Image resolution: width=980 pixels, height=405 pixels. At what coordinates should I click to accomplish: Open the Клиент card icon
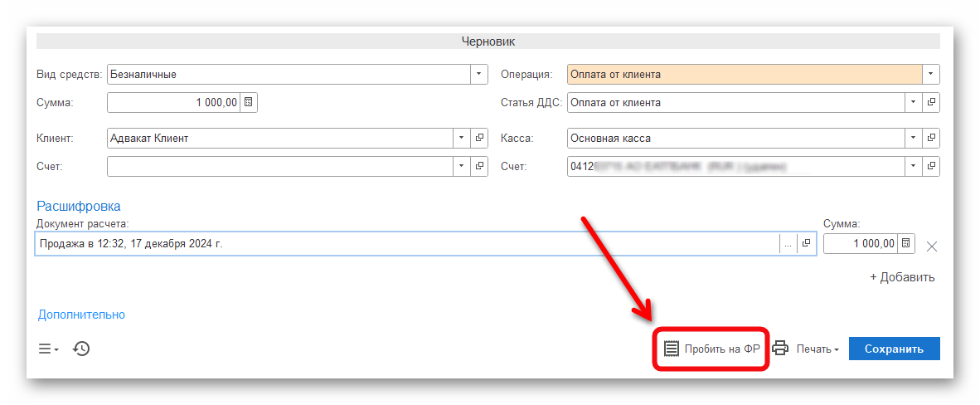(479, 138)
